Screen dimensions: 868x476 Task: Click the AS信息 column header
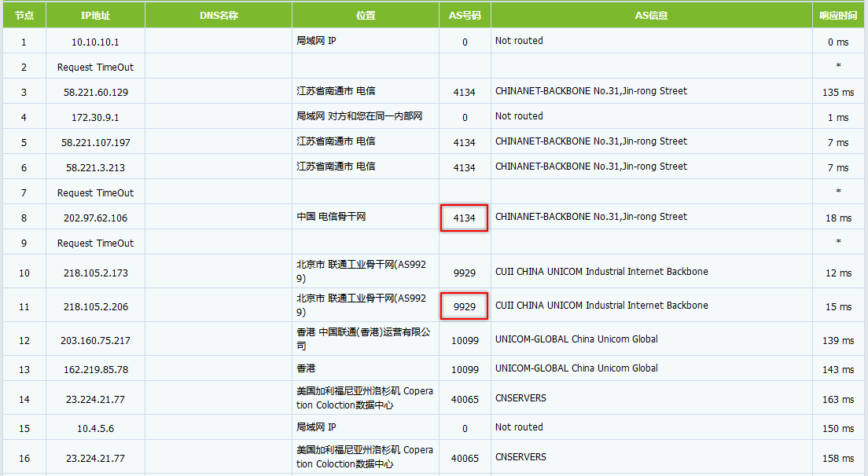[651, 16]
